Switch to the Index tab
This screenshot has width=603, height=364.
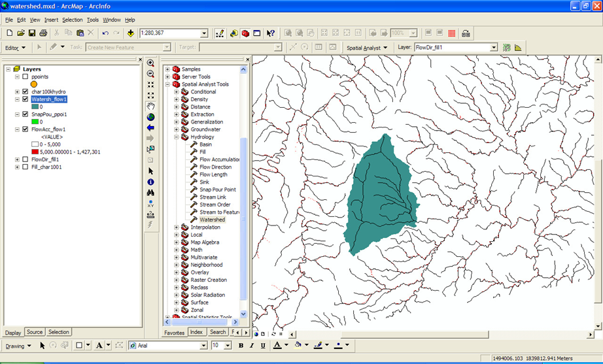(196, 332)
